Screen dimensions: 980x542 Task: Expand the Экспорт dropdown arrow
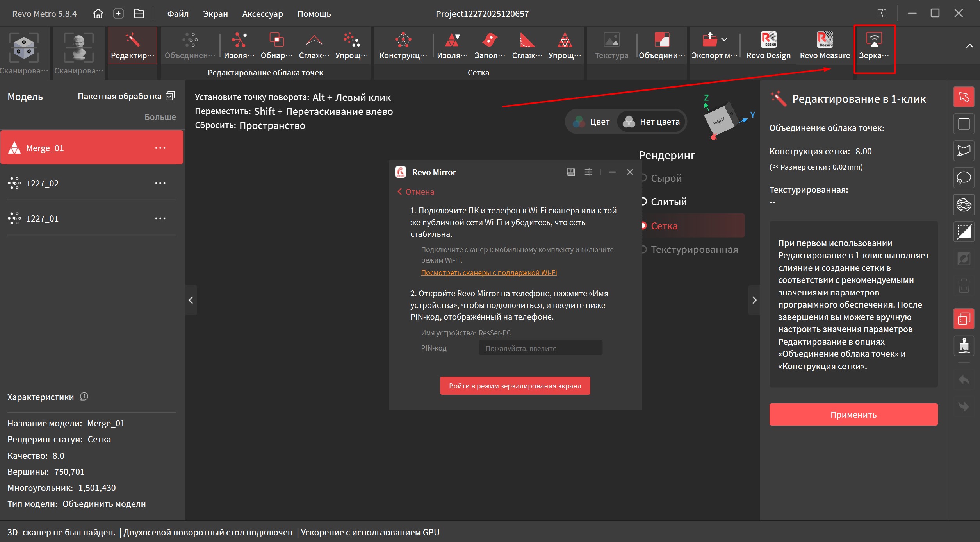724,39
